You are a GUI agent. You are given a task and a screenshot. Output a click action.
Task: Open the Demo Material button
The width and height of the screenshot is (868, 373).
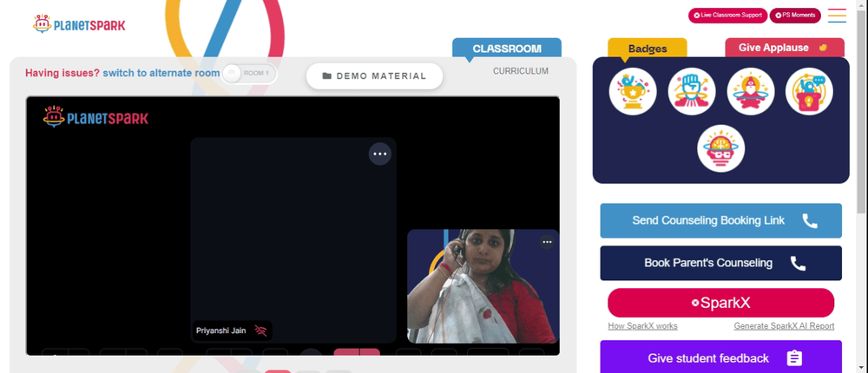click(x=375, y=75)
